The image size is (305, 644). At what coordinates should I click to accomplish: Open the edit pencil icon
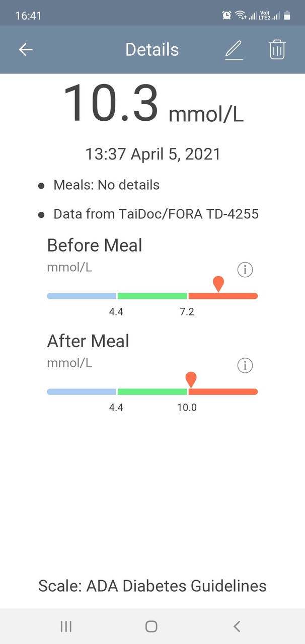[x=234, y=50]
